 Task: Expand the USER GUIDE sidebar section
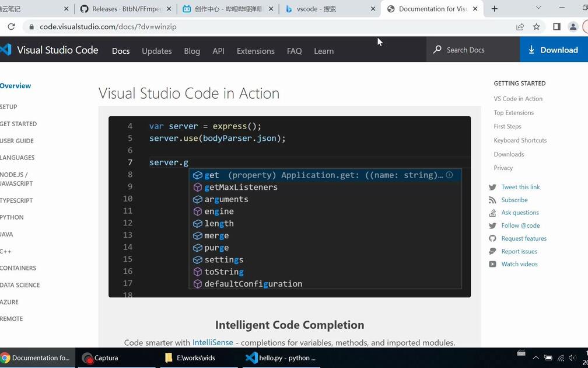[x=17, y=141]
